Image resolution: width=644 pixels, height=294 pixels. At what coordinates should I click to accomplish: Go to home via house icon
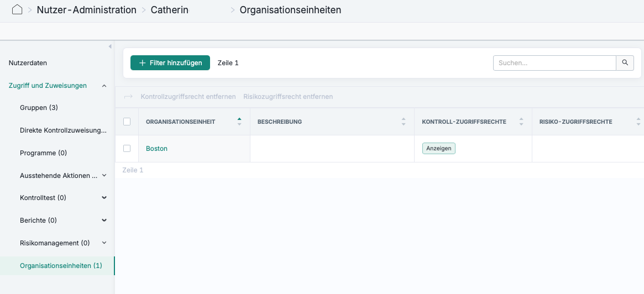pos(17,10)
